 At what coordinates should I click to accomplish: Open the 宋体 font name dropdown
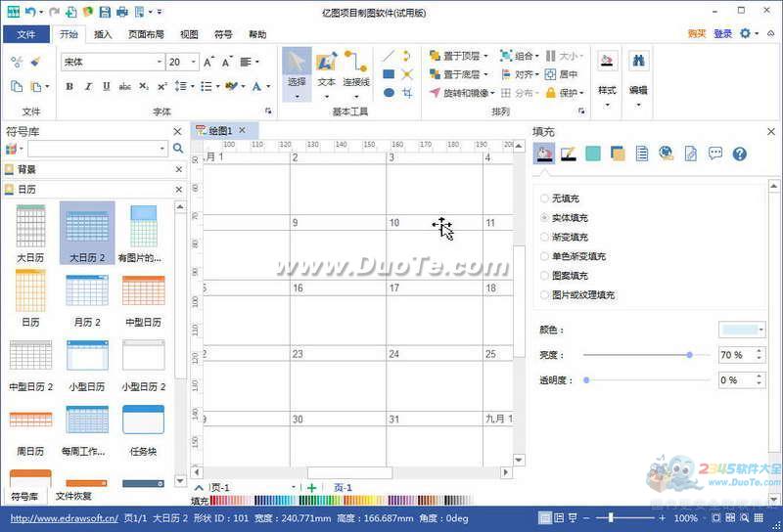160,62
